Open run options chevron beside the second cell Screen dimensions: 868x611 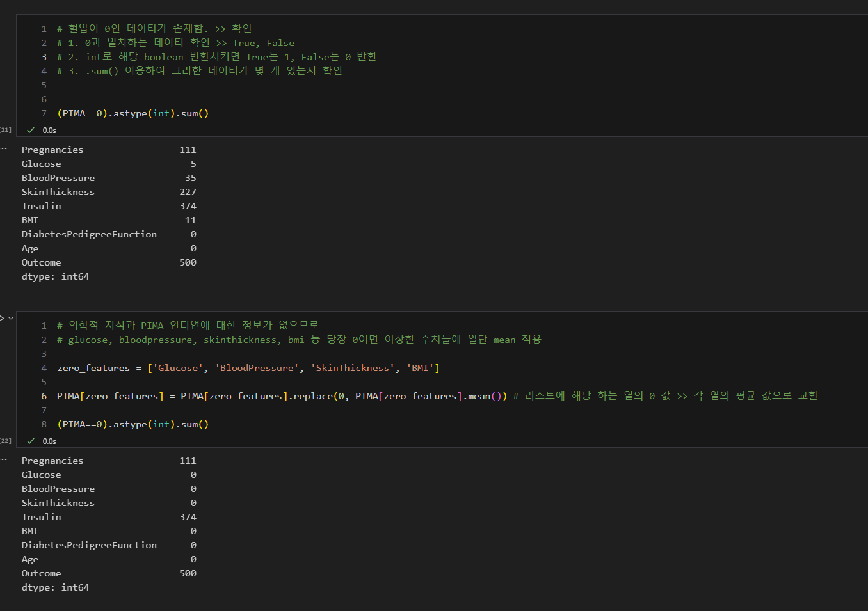pyautogui.click(x=11, y=318)
